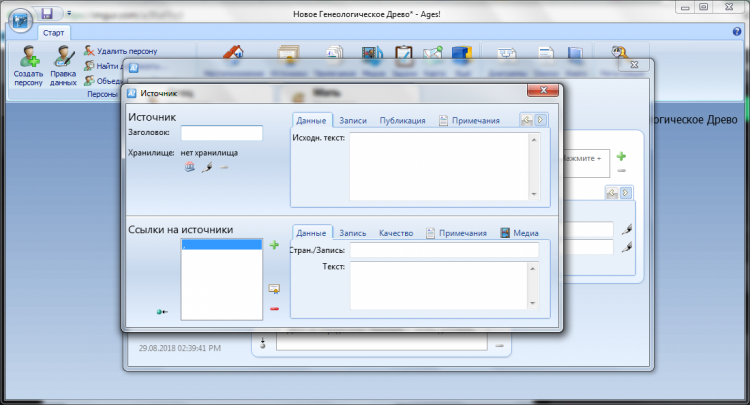Delete the citation with the red minus
The width and height of the screenshot is (750, 405).
coord(274,309)
